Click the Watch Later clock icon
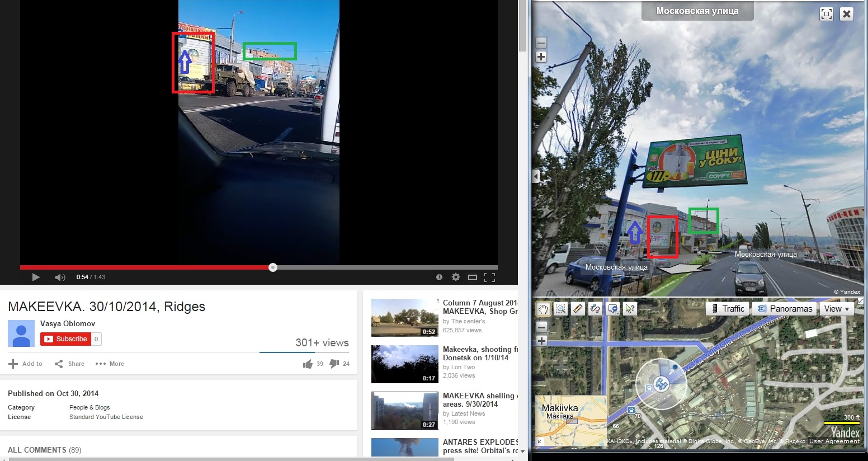868x461 pixels. [439, 277]
